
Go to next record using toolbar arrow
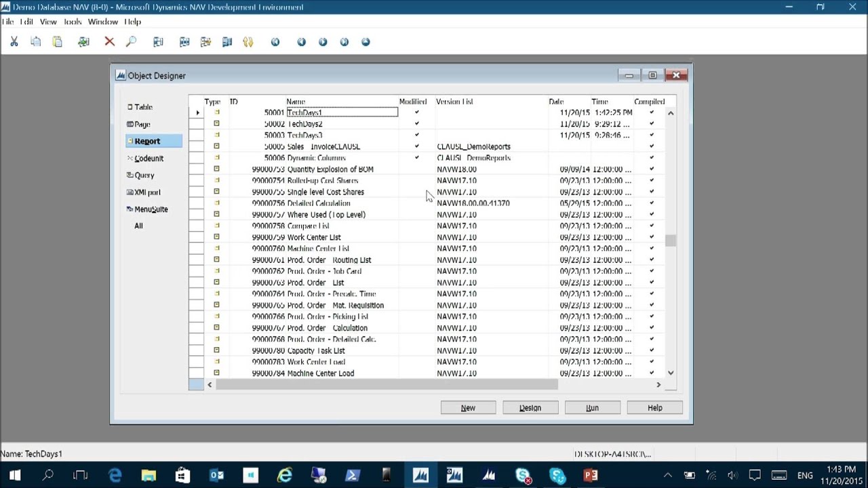[323, 42]
